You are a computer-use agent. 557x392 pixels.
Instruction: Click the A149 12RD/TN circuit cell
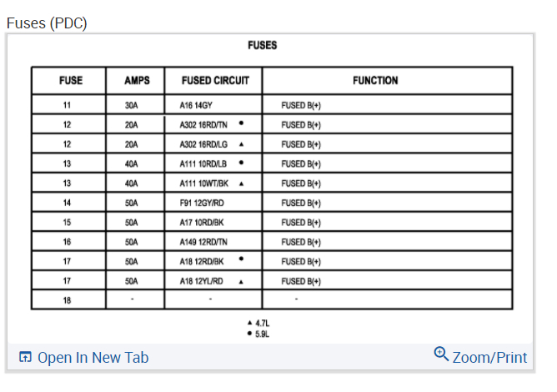click(x=203, y=242)
